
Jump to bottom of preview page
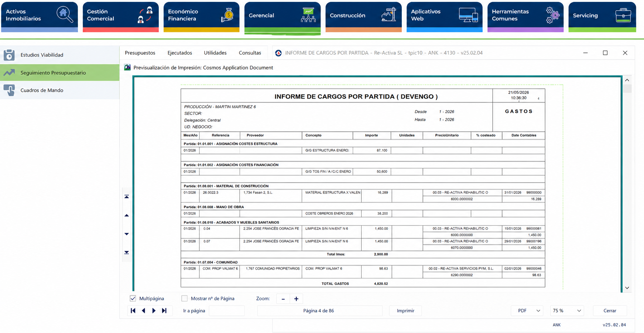(127, 253)
